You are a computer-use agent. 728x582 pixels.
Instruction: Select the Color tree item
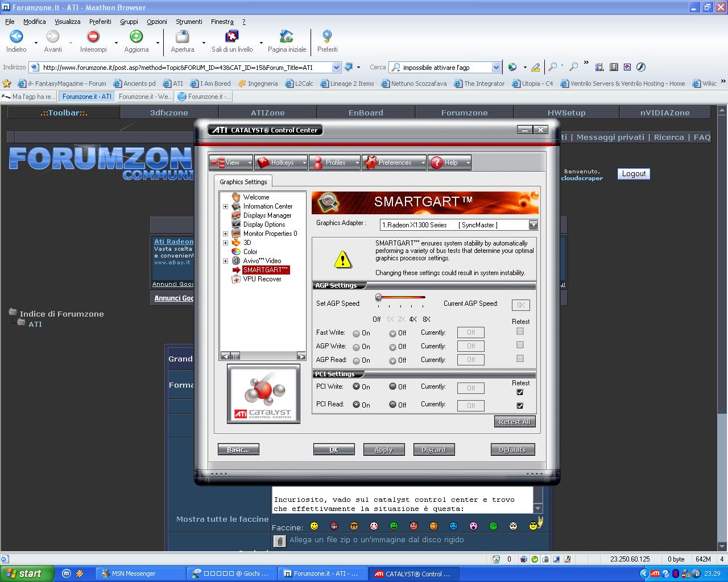pos(250,252)
